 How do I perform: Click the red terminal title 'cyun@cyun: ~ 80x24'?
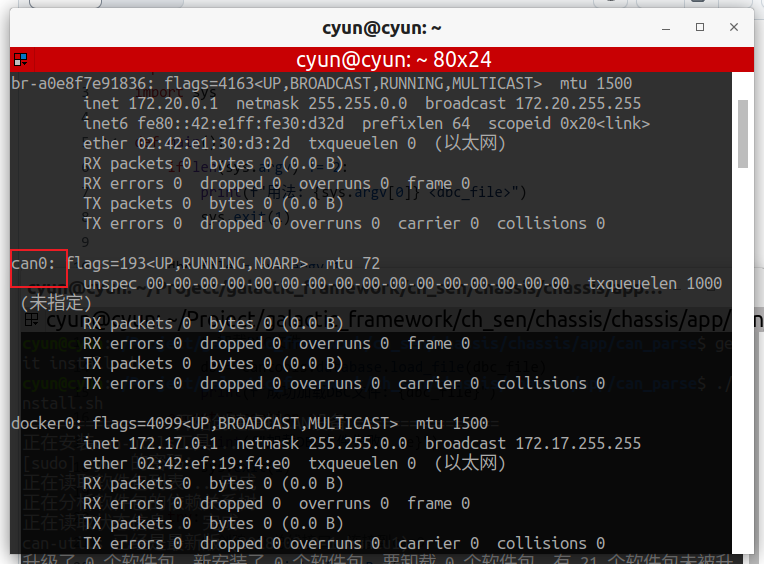(394, 59)
